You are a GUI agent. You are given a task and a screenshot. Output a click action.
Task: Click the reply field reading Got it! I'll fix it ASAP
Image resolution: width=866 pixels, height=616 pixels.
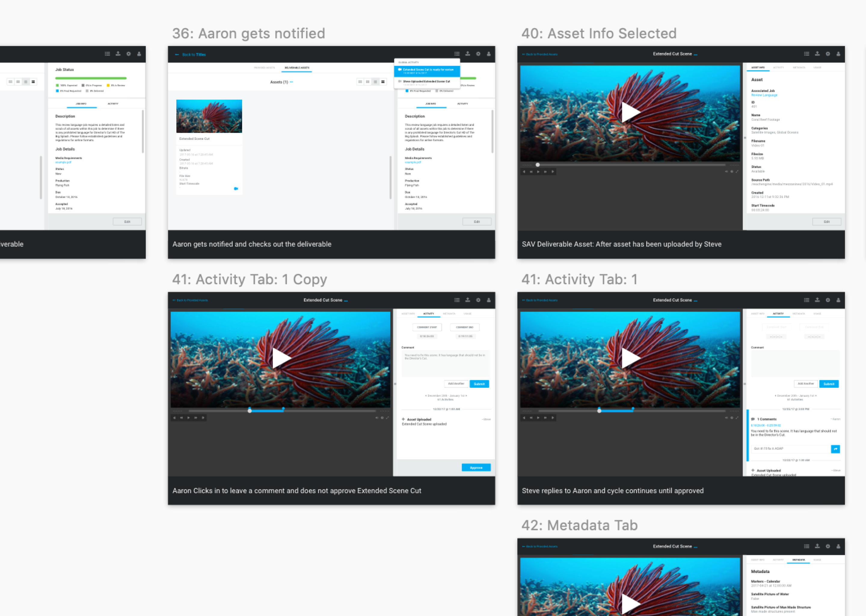tap(791, 449)
